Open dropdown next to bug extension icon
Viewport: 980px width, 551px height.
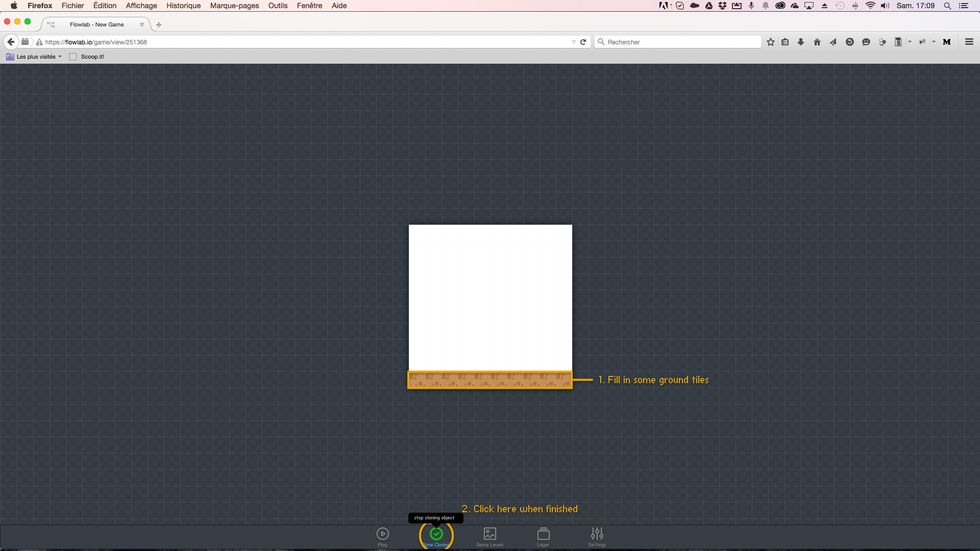click(x=934, y=42)
